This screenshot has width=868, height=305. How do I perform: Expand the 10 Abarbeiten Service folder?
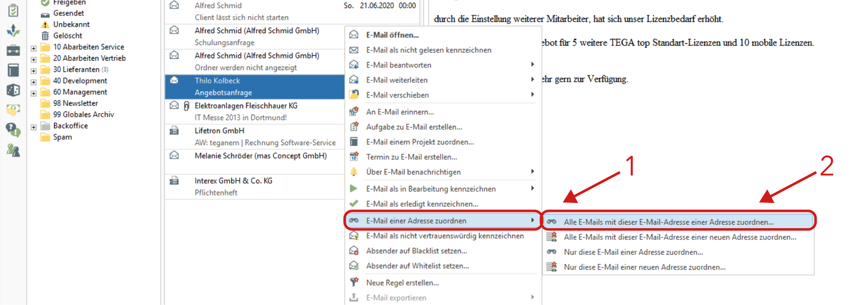point(33,48)
